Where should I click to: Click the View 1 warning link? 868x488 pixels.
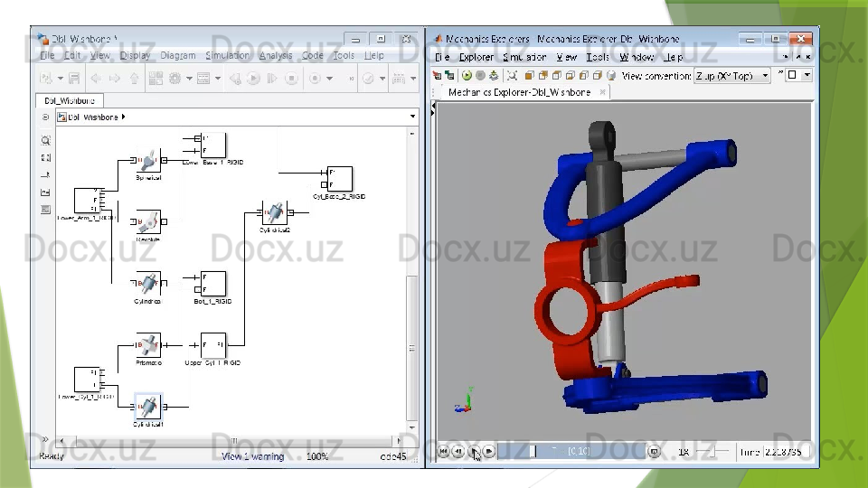[x=252, y=456]
